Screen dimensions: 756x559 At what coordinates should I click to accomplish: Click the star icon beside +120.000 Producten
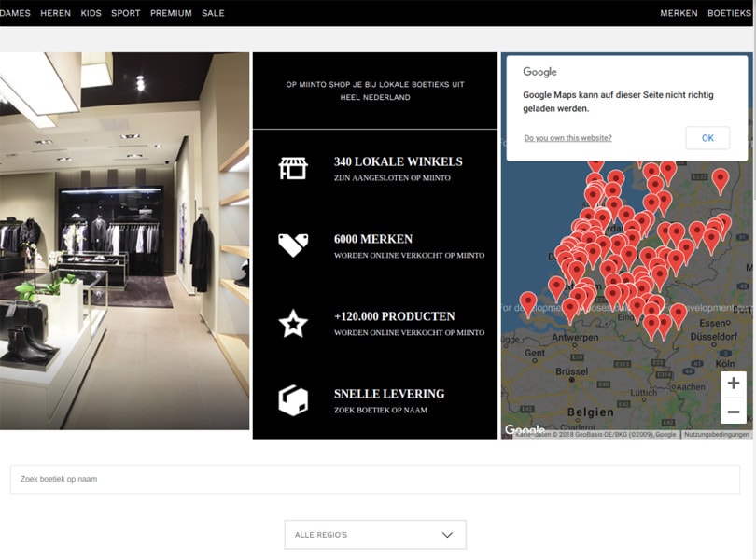[x=293, y=323]
